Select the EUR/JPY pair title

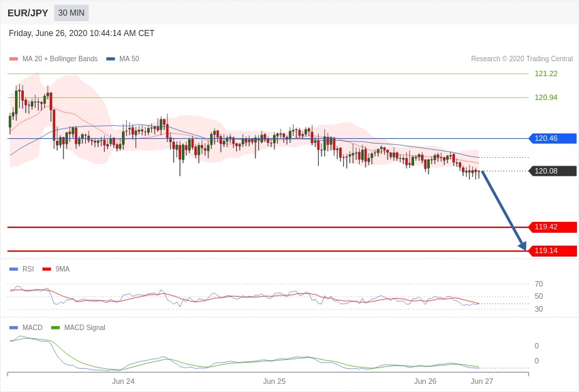point(28,14)
